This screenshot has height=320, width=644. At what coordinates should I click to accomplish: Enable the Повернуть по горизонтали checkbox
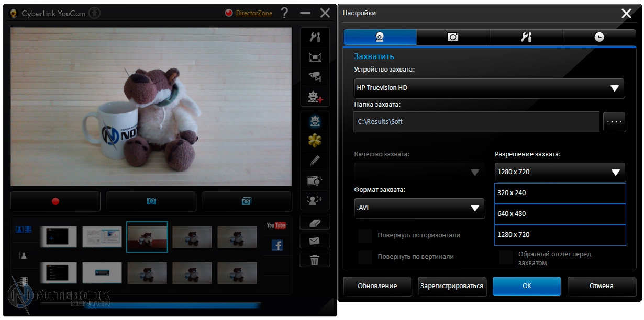[x=365, y=235]
